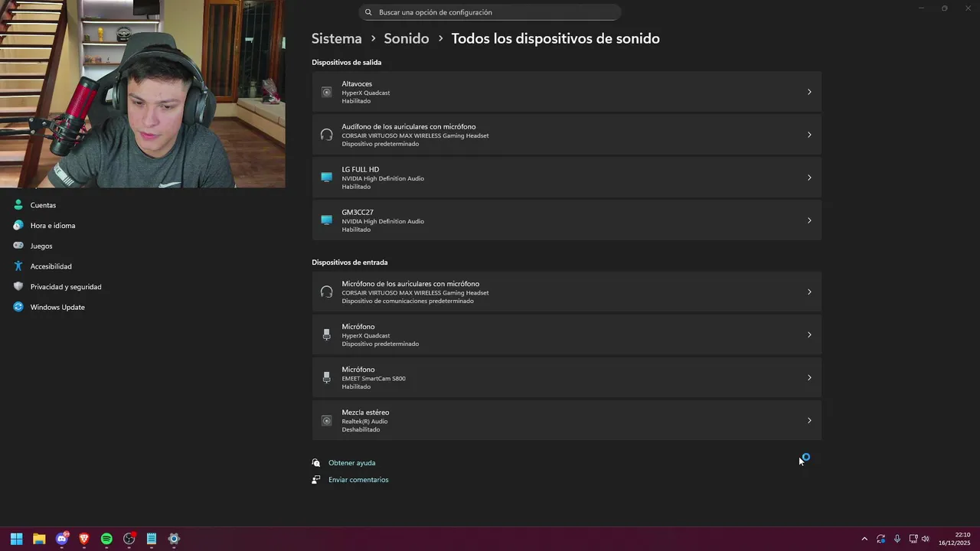This screenshot has height=551, width=980.
Task: Open the Micrófono HyperX Quadcast input device
Action: (567, 334)
